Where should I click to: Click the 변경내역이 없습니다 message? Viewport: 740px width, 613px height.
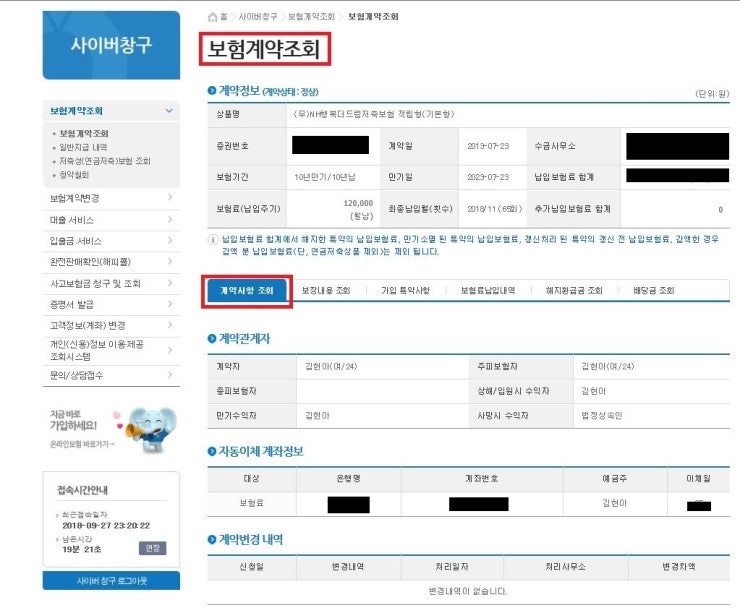pos(468,591)
